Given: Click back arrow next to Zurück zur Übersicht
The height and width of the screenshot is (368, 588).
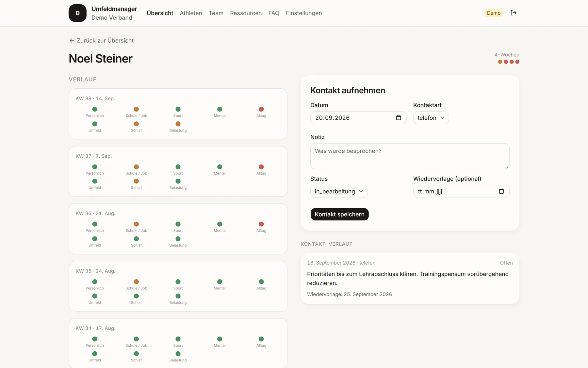Looking at the screenshot, I should click(x=72, y=41).
